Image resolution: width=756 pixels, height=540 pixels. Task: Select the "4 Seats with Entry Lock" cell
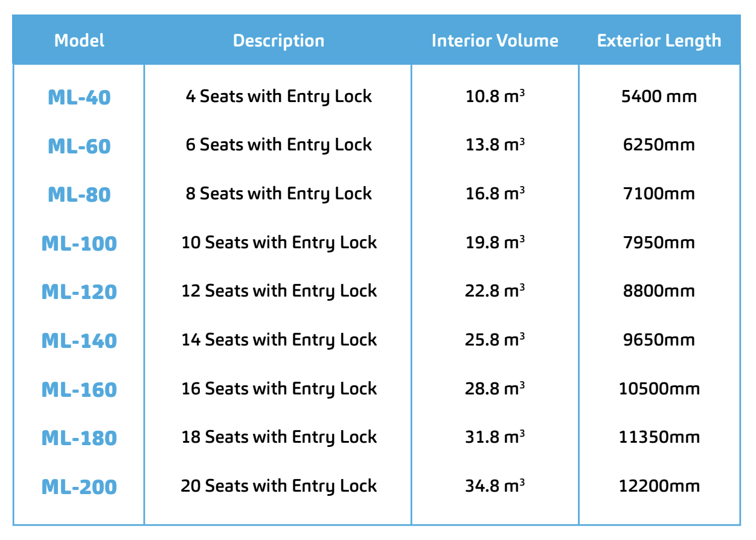click(x=278, y=96)
